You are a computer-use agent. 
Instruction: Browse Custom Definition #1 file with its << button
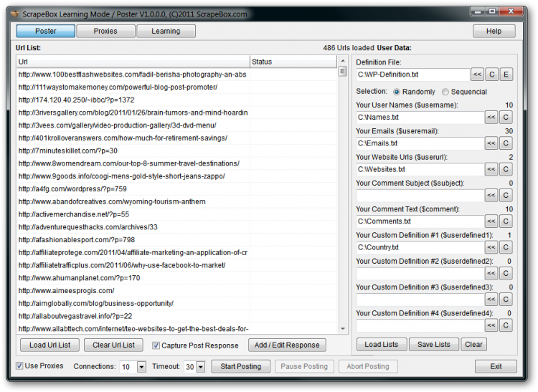click(491, 247)
